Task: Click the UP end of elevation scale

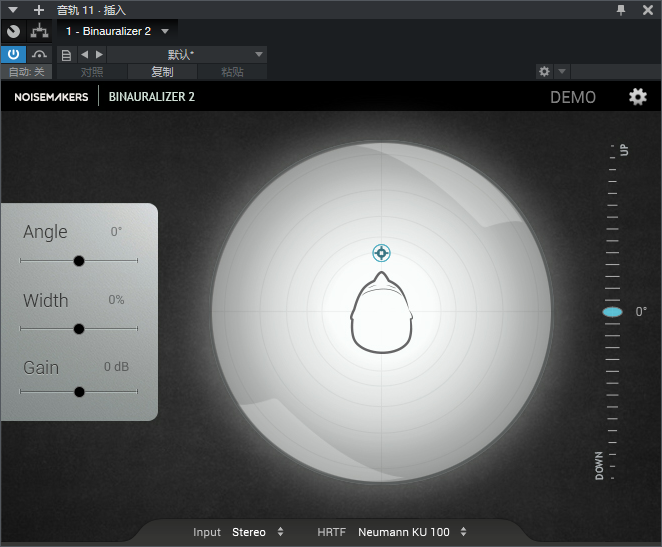Action: pos(624,150)
